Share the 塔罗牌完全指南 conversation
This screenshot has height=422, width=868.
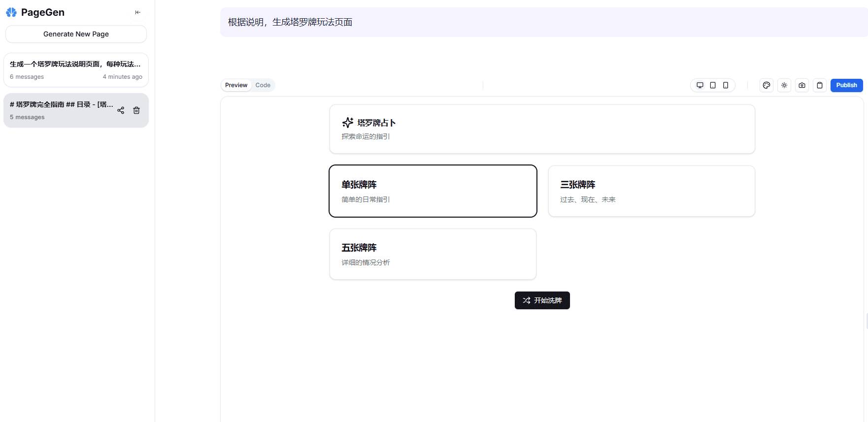click(121, 110)
